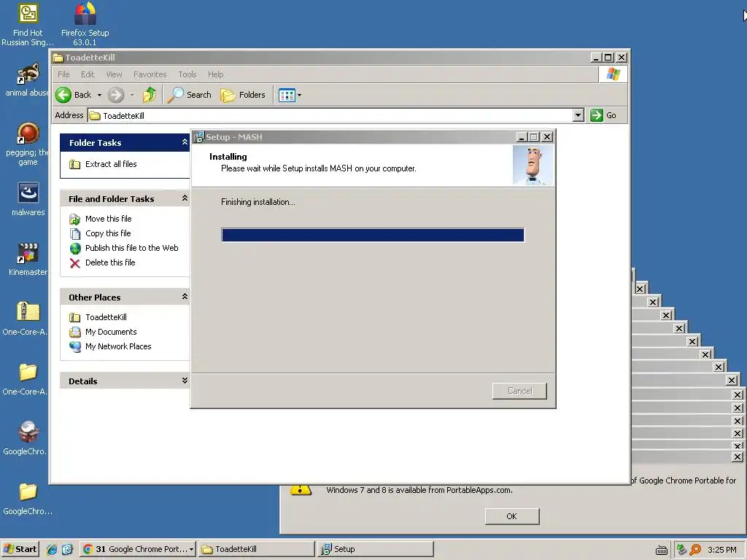This screenshot has height=560, width=747.
Task: Open the File menu in explorer
Action: click(x=63, y=74)
